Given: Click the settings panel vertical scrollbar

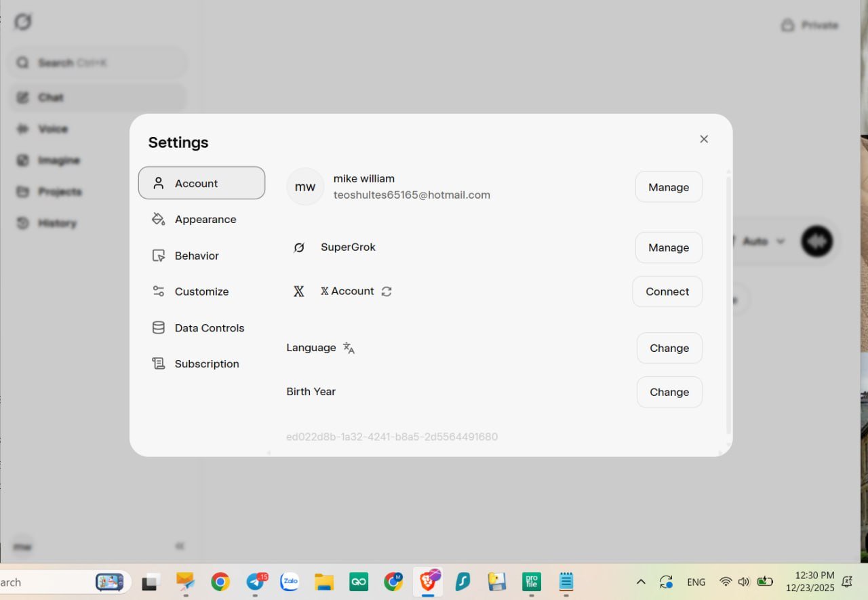Looking at the screenshot, I should (728, 305).
